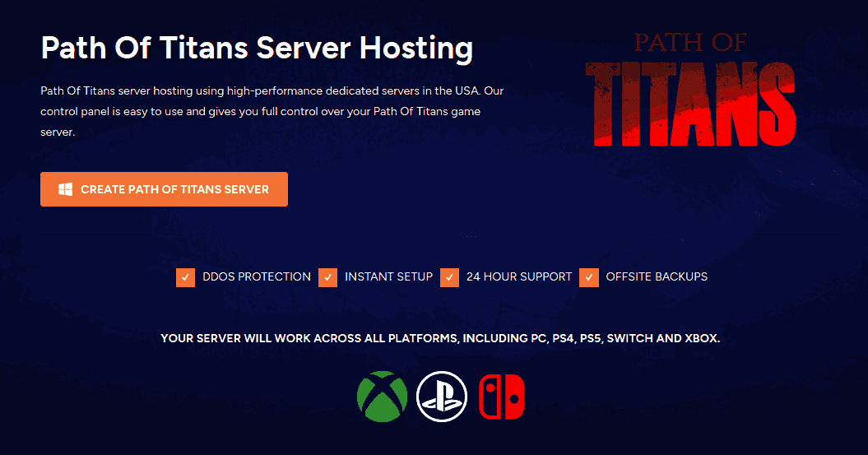Toggle the DDOS Protection checkbox
The width and height of the screenshot is (868, 455).
point(185,277)
